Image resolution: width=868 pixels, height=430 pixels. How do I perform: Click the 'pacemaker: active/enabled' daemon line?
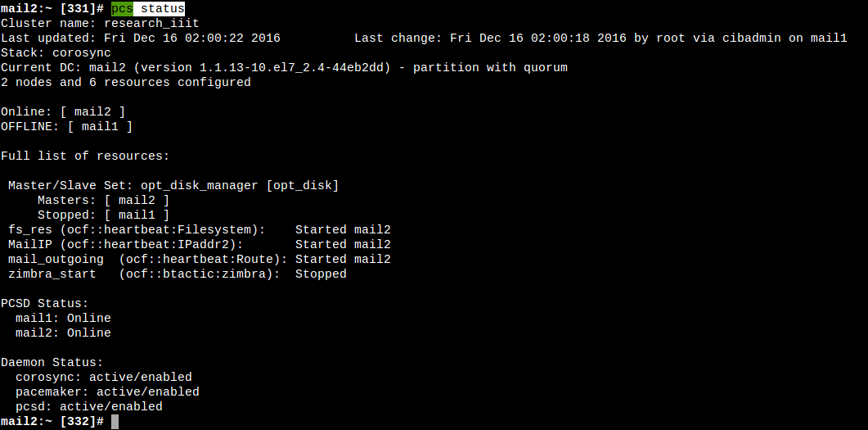click(x=107, y=392)
